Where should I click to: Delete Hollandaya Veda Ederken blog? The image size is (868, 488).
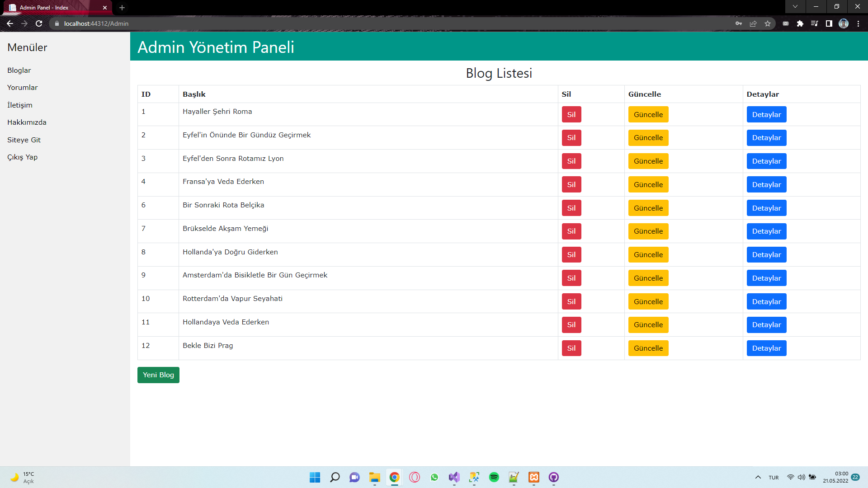[571, 325]
